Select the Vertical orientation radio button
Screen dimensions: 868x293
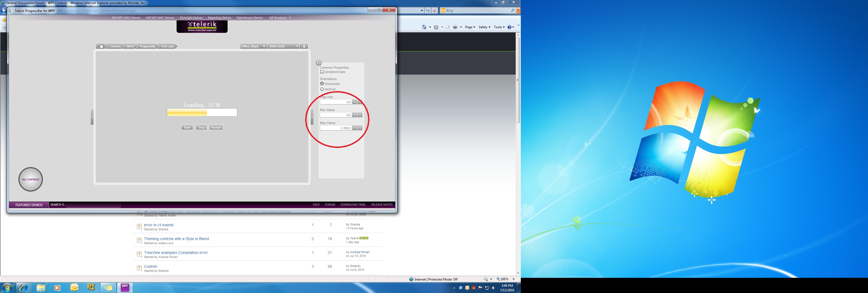(322, 89)
